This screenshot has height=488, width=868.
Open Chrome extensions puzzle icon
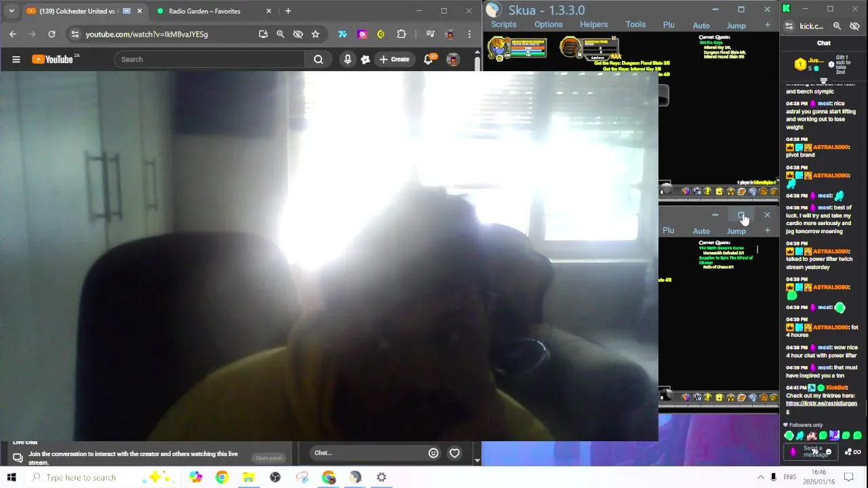click(x=401, y=34)
